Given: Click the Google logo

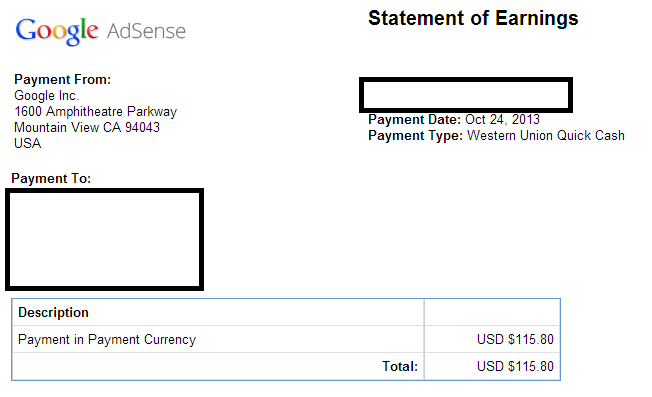Looking at the screenshot, I should [57, 31].
